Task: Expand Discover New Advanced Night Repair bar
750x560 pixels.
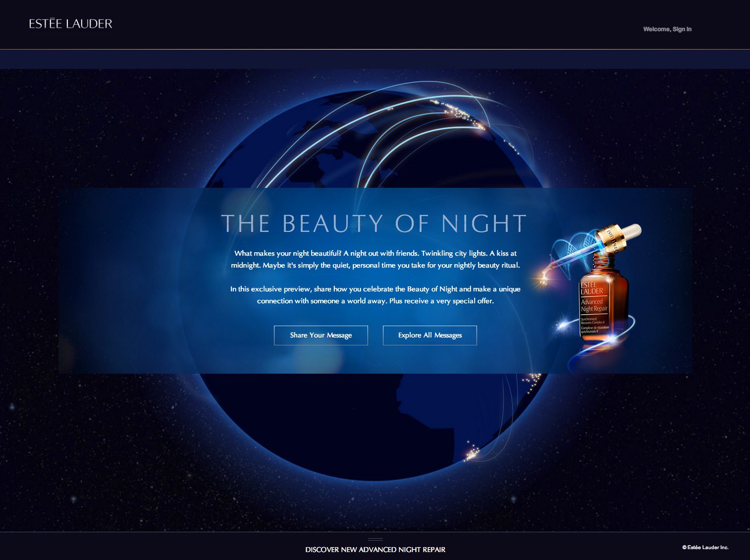Action: point(375,549)
